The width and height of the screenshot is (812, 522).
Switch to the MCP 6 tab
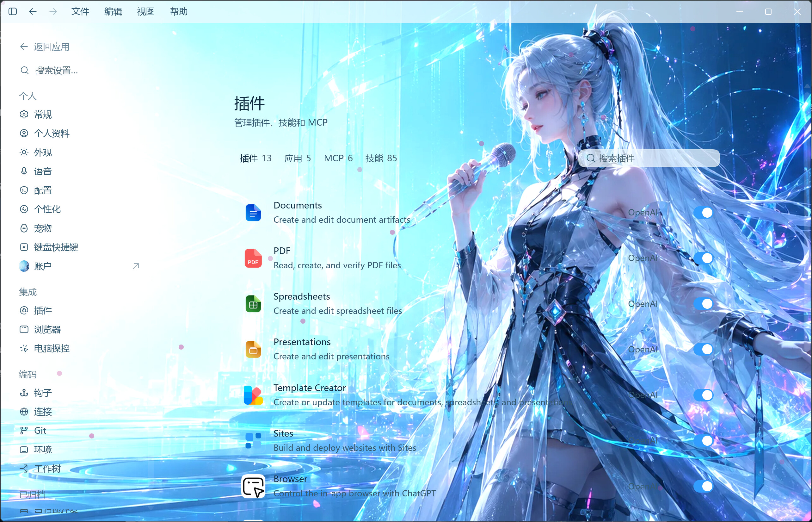(x=338, y=158)
